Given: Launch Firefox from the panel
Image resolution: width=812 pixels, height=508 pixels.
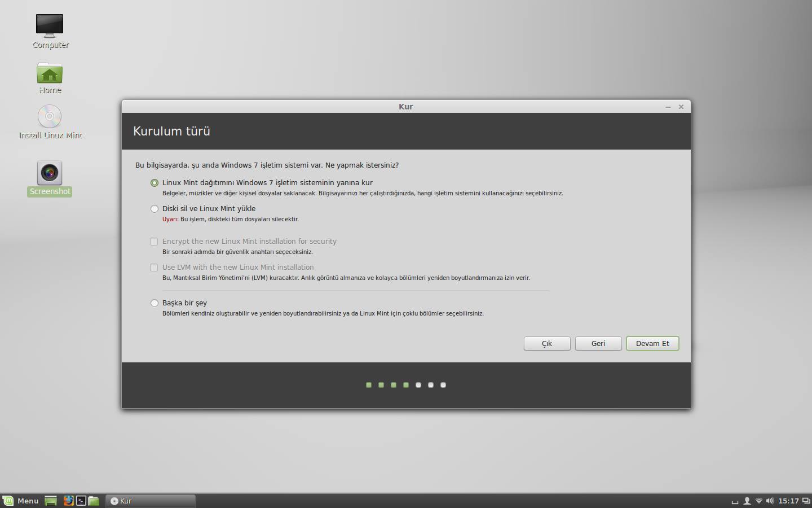Looking at the screenshot, I should [68, 501].
